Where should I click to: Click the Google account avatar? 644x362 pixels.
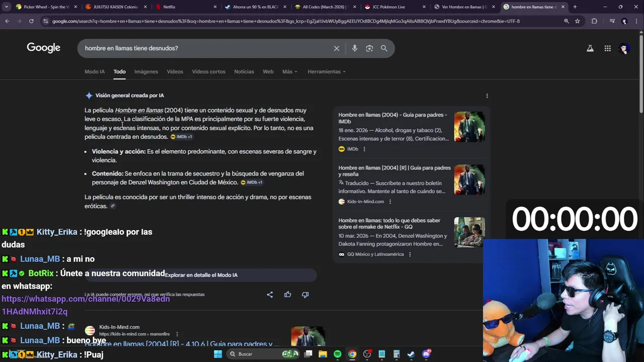pyautogui.click(x=624, y=48)
